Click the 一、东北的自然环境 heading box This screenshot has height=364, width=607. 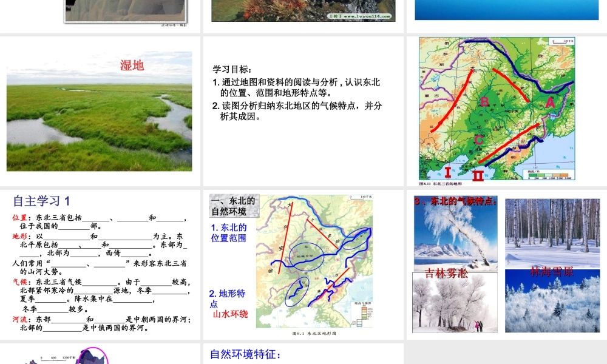[234, 206]
